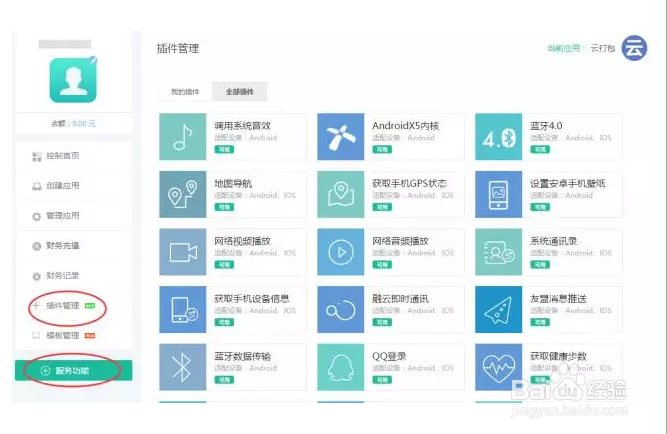
Task: Click the 融云即时通讯 title text
Action: (400, 299)
